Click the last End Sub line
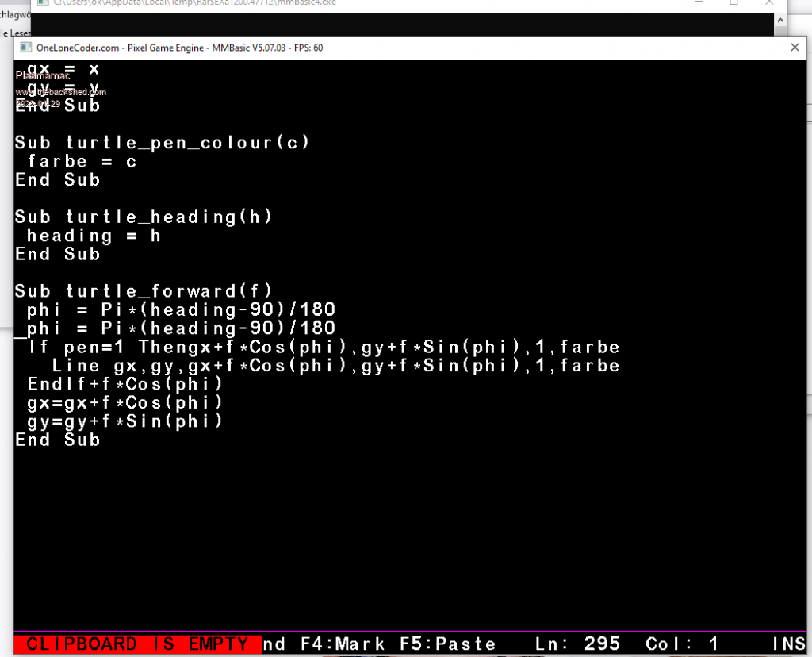 [58, 440]
